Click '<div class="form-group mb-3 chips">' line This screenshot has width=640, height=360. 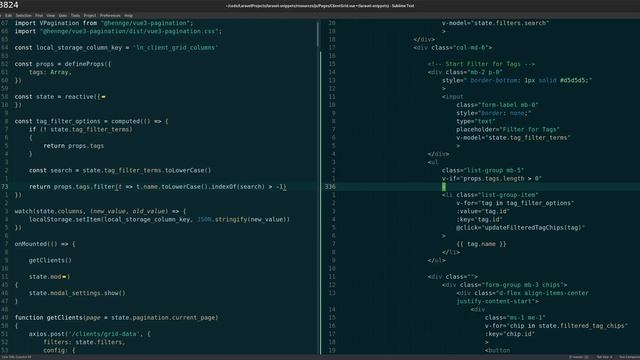[x=504, y=284]
